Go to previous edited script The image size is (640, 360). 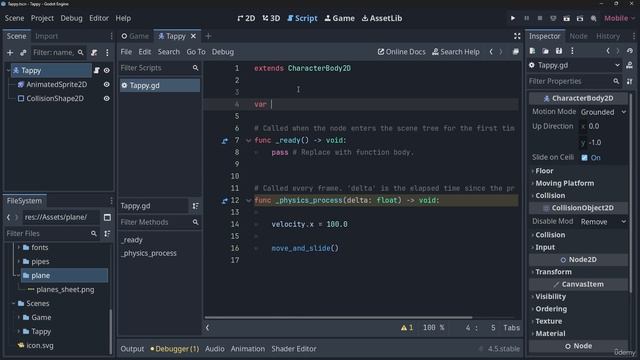click(x=491, y=52)
